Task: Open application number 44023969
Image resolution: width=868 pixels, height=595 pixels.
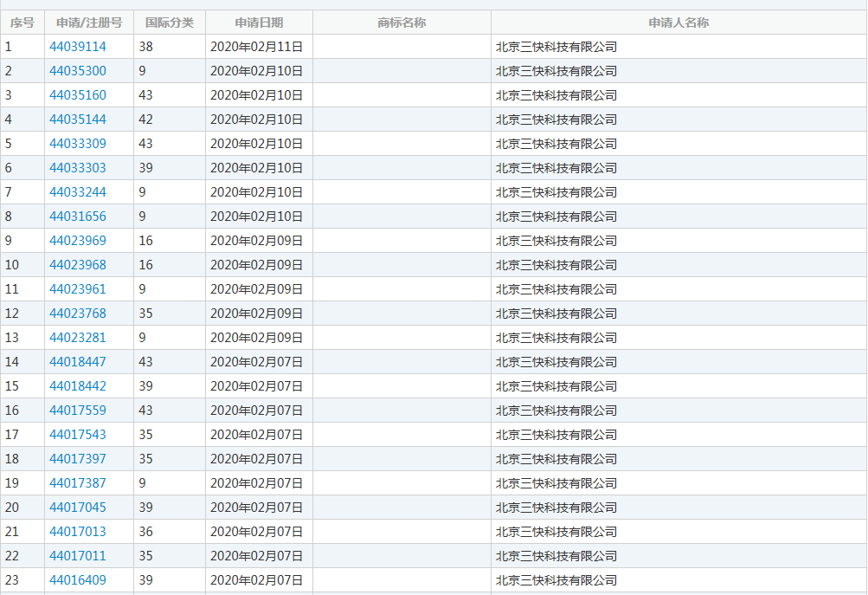Action: 78,241
